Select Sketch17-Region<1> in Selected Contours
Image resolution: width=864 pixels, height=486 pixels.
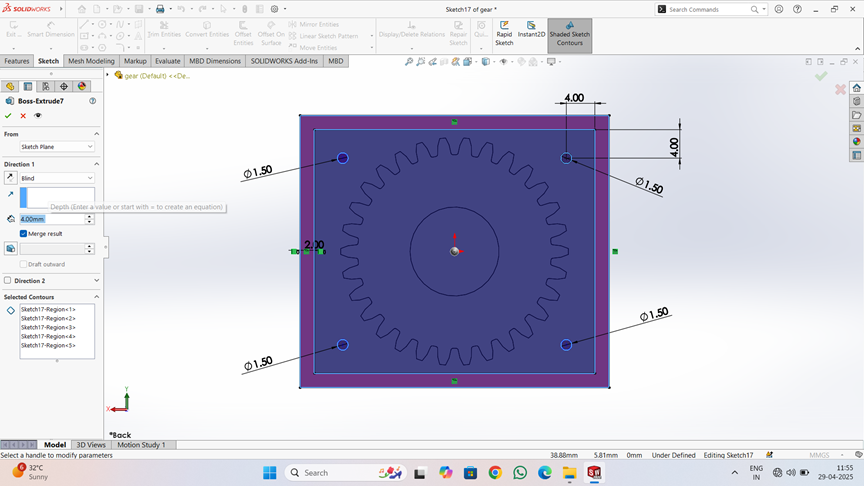pyautogui.click(x=48, y=310)
